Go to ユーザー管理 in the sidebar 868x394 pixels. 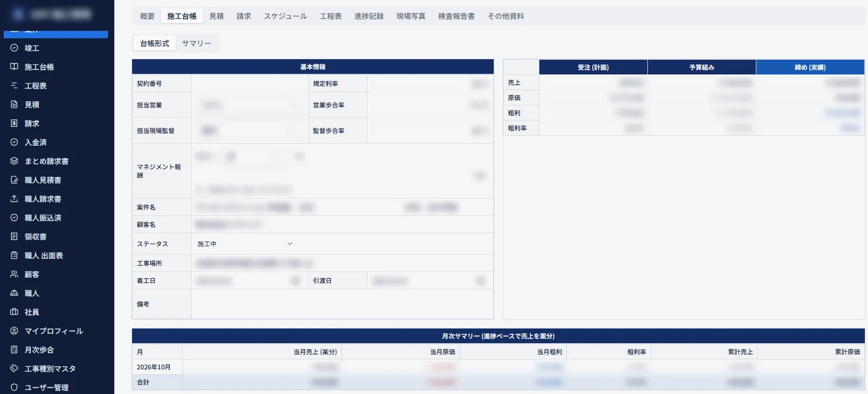57,387
